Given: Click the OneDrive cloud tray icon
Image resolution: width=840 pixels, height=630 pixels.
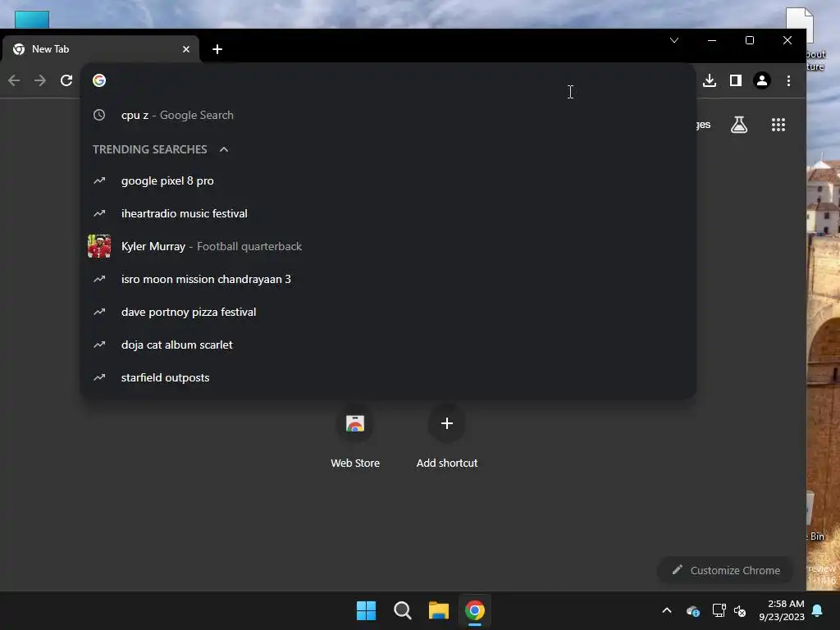Looking at the screenshot, I should [692, 610].
